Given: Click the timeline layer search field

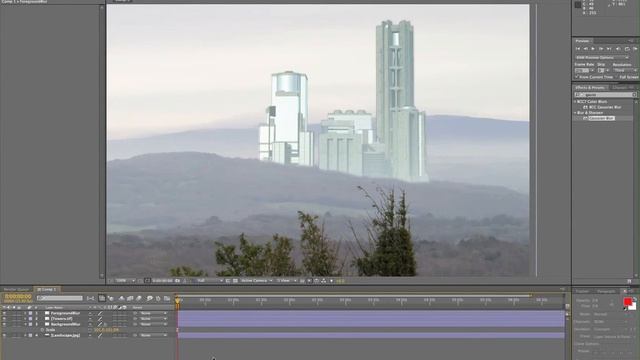Looking at the screenshot, I should [60, 298].
